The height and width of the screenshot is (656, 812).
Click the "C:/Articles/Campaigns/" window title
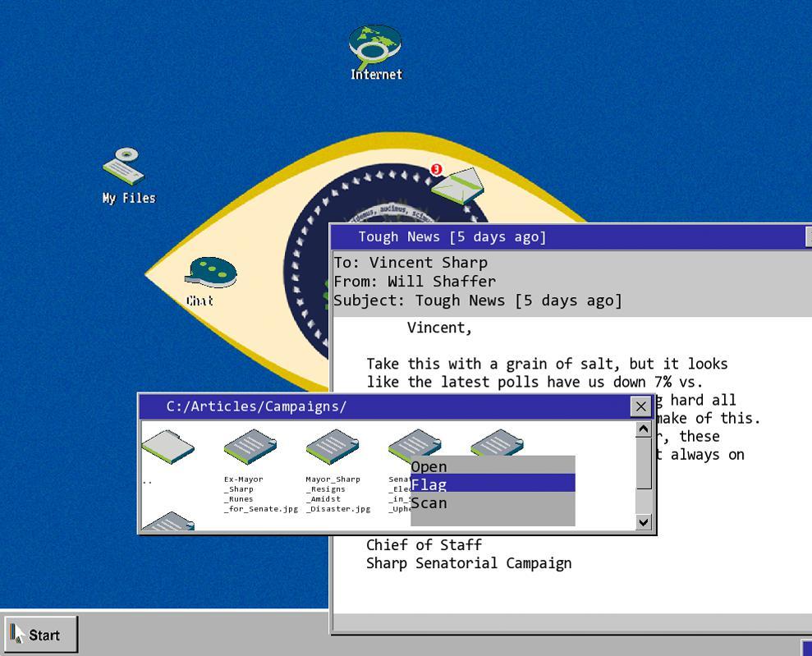coord(256,406)
